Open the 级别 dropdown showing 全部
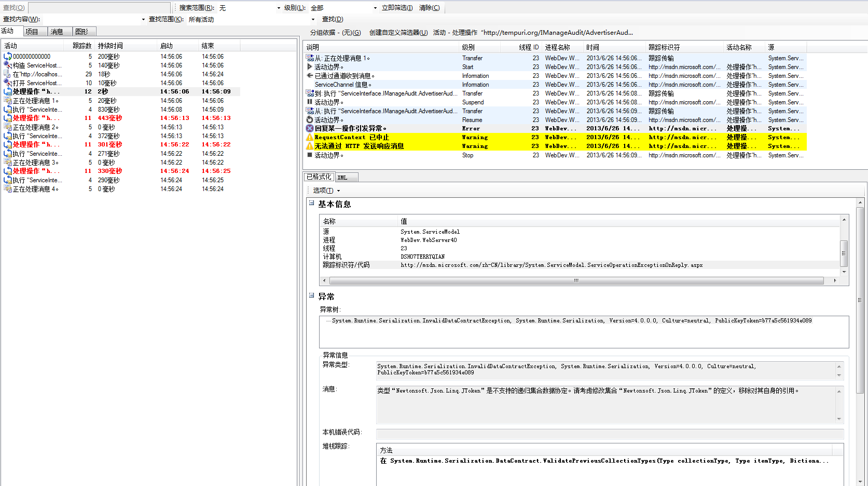Image resolution: width=868 pixels, height=486 pixels. click(x=375, y=7)
